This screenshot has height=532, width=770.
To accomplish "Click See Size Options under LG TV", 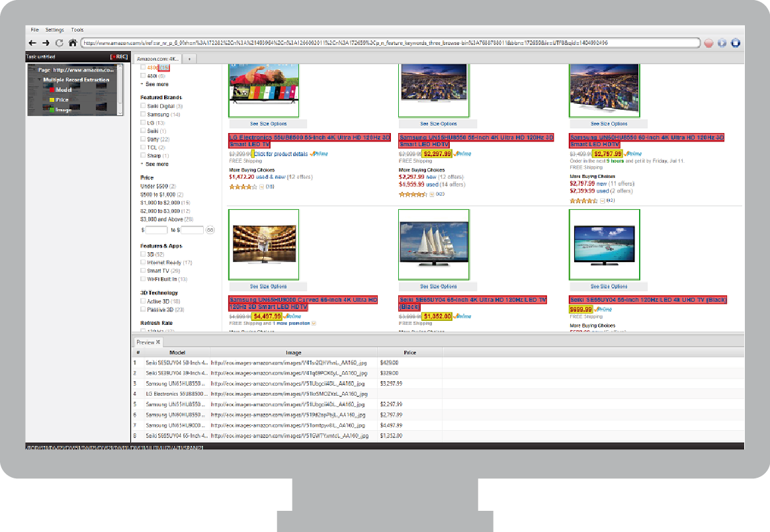I will tap(268, 124).
